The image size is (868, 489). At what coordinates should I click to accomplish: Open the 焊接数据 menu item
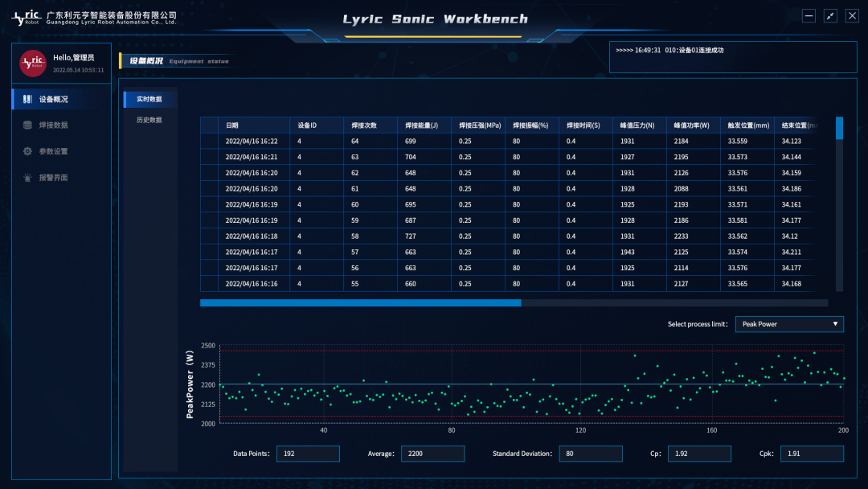[53, 125]
